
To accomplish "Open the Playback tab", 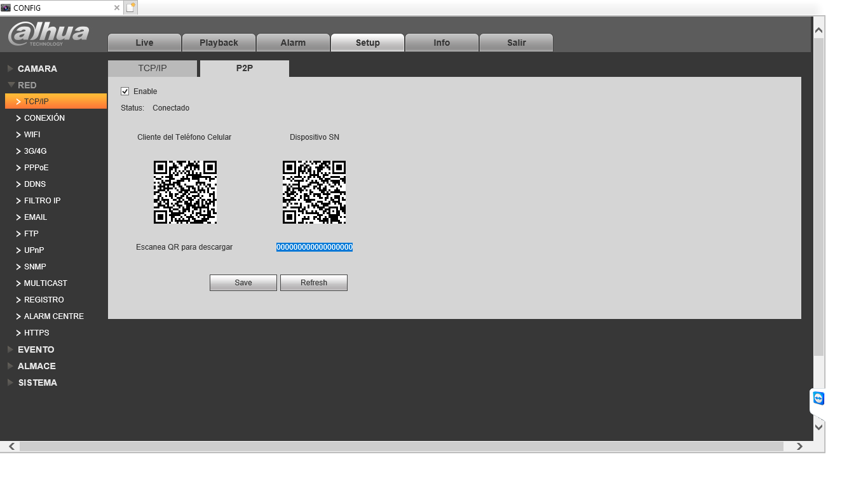I will click(219, 43).
